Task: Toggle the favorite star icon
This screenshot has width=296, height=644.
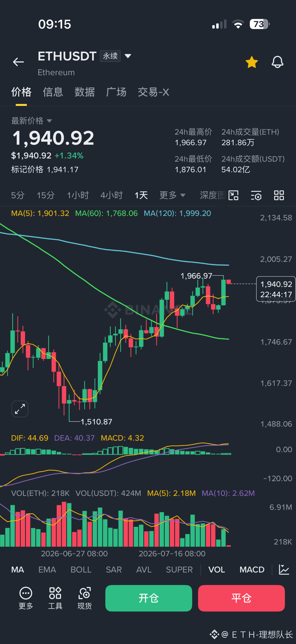Action: pos(252,62)
